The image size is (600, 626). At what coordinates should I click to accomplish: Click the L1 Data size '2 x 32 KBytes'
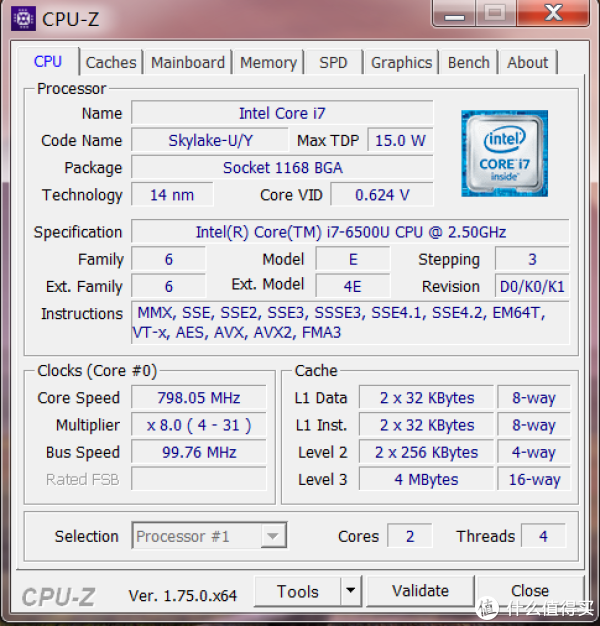click(x=427, y=398)
